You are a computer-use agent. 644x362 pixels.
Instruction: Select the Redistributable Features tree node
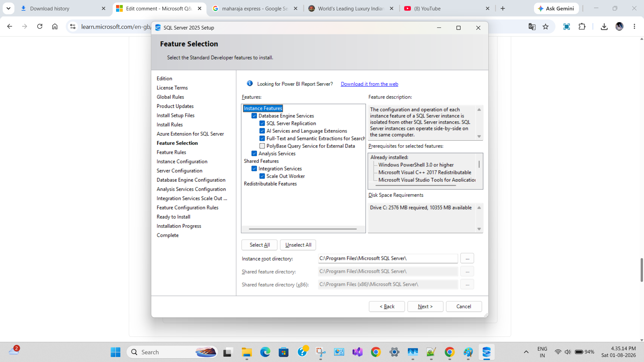pos(270,184)
